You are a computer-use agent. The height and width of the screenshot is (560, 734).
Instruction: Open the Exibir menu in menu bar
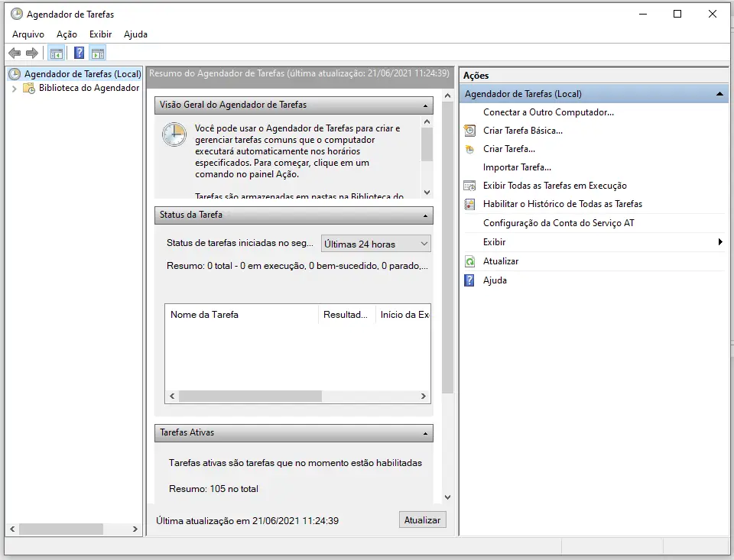pos(100,34)
